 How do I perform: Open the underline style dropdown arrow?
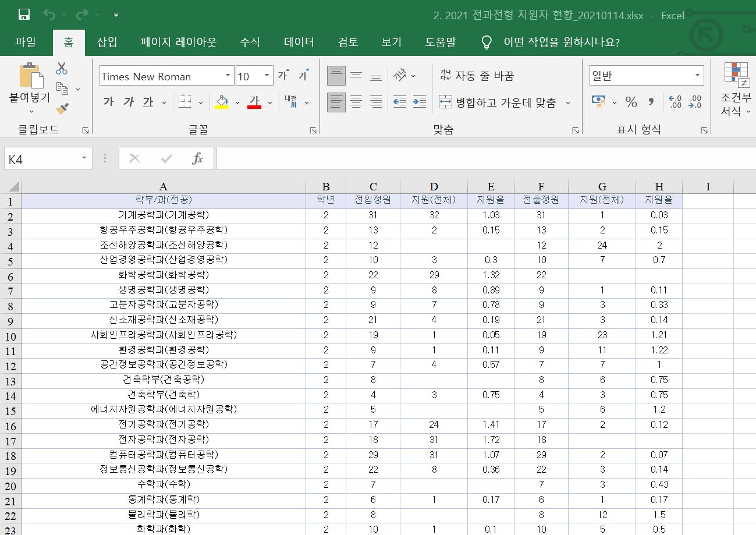coord(164,102)
